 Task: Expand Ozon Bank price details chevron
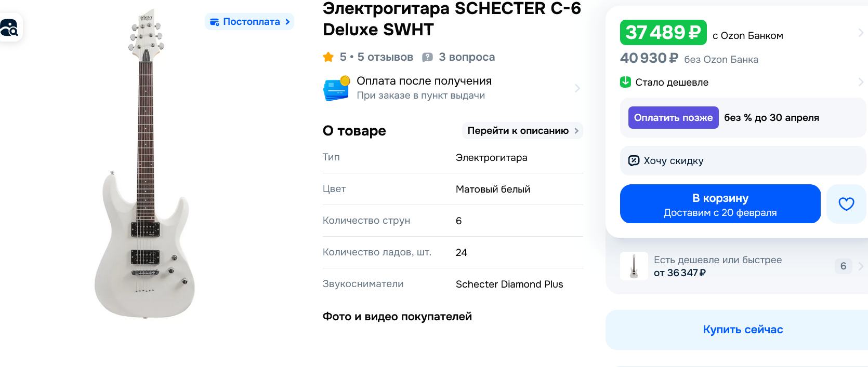pos(860,33)
